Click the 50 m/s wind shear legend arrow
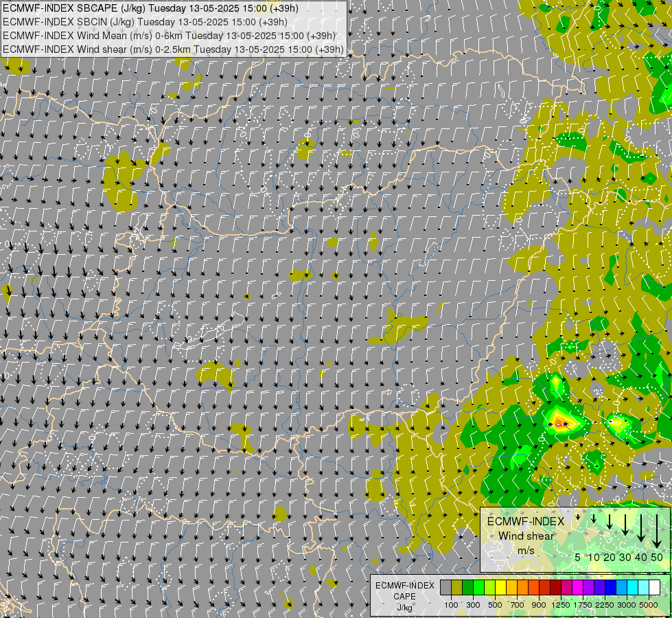 tap(657, 531)
